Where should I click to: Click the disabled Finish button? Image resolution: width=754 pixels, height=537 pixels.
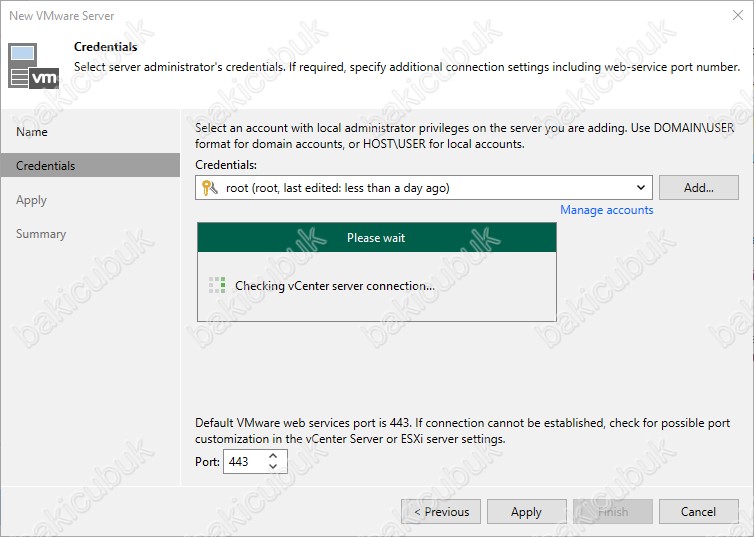tap(613, 512)
